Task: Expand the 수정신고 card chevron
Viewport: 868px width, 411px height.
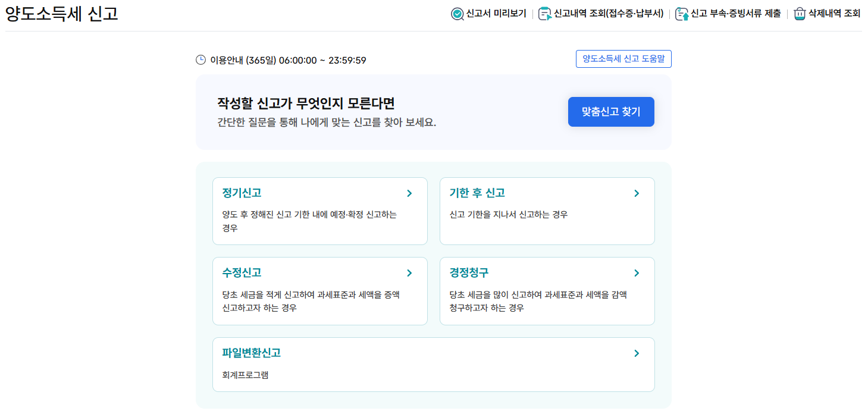Action: (x=409, y=273)
